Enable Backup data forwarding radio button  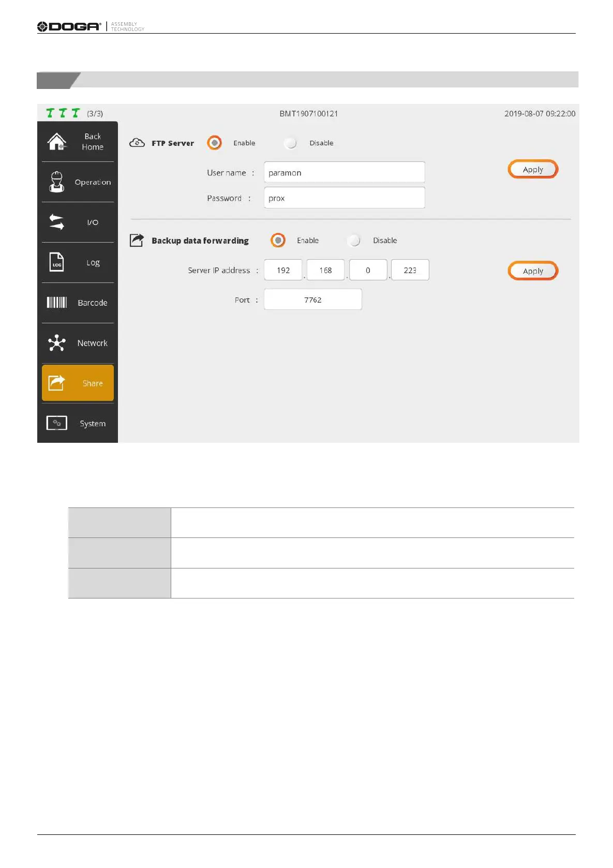pyautogui.click(x=278, y=240)
